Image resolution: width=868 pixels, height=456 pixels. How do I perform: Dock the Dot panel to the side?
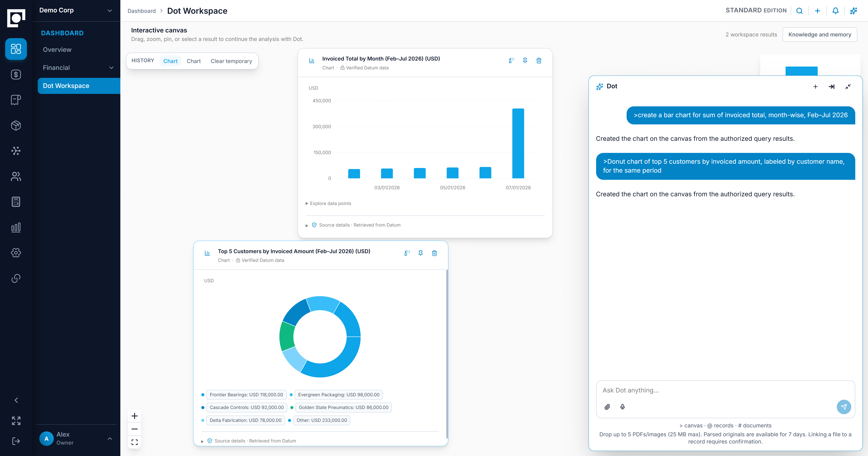[831, 87]
